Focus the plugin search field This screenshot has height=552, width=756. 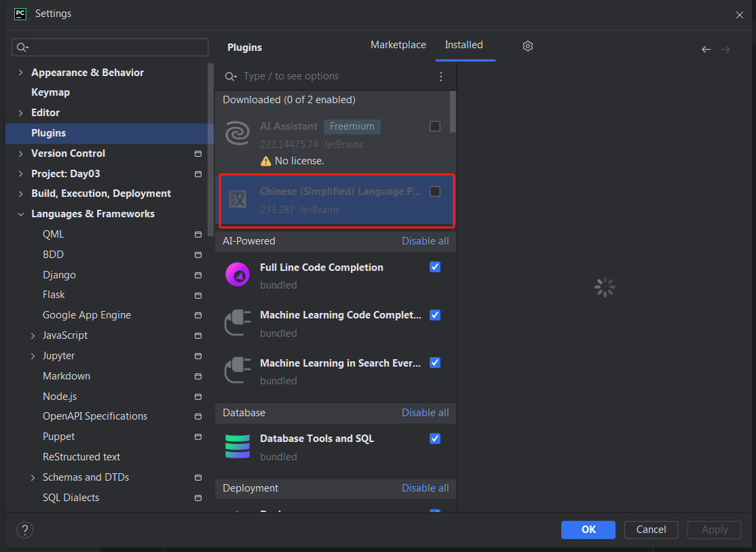tap(333, 76)
